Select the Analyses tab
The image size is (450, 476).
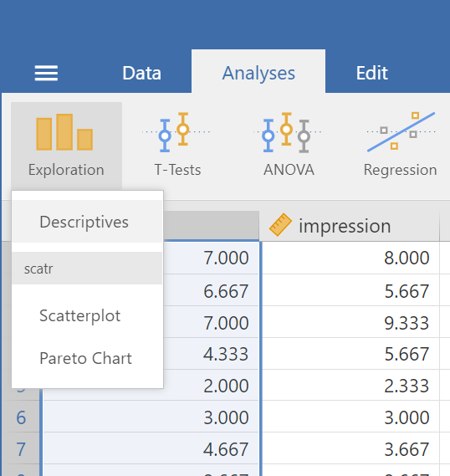258,72
